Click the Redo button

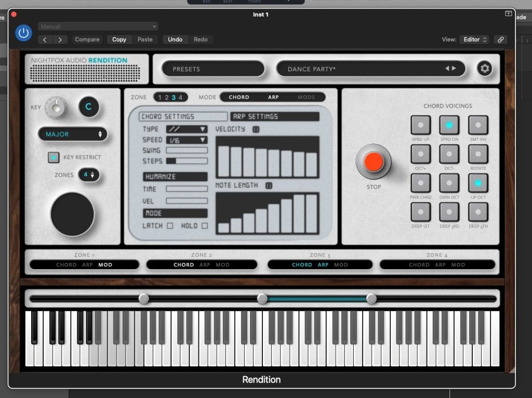pos(201,39)
